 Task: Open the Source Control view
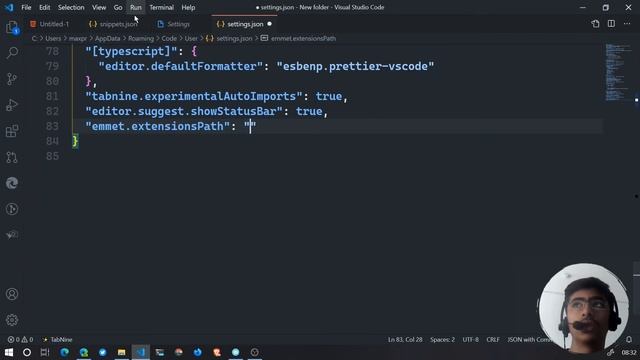(x=12, y=79)
